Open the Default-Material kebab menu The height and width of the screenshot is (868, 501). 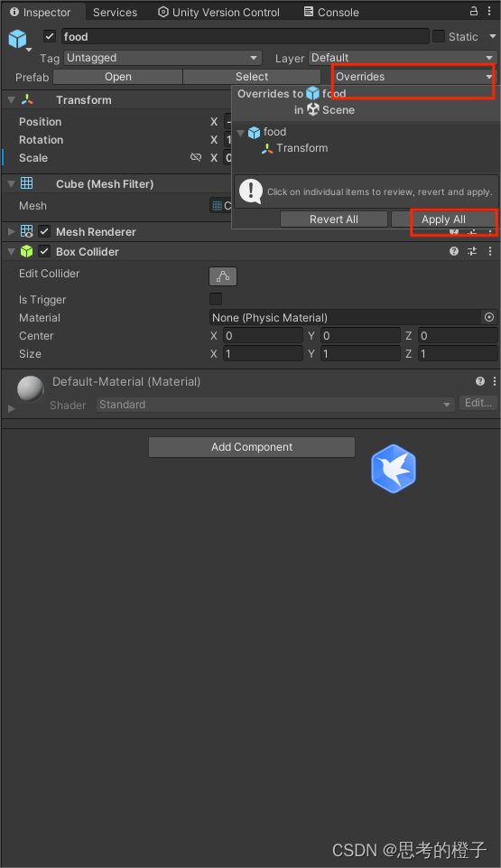pyautogui.click(x=494, y=381)
